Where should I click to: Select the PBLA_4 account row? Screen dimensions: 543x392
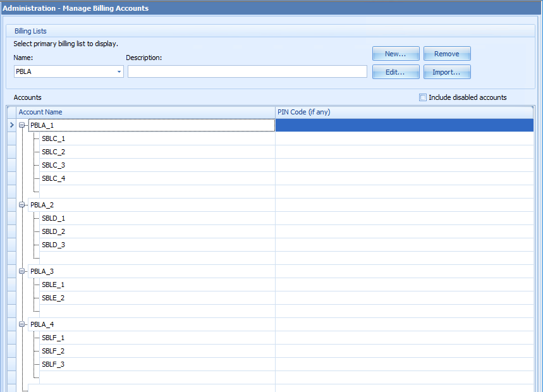[42, 324]
